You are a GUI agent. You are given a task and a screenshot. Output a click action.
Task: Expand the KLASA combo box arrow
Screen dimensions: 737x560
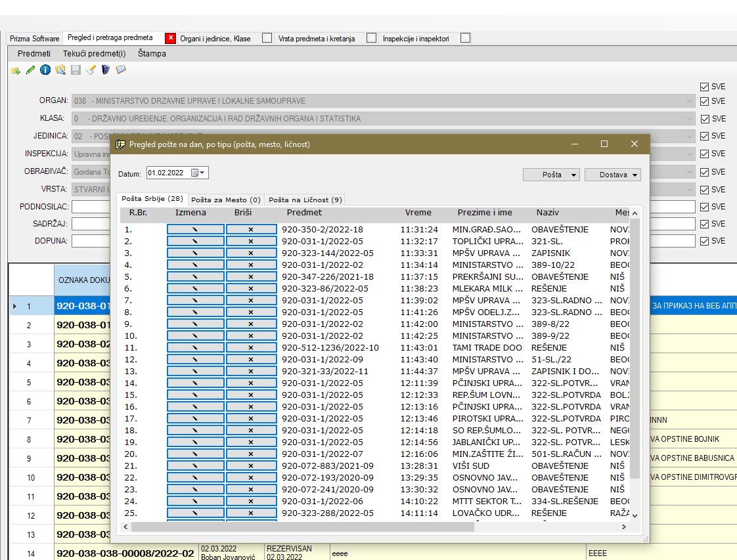689,118
